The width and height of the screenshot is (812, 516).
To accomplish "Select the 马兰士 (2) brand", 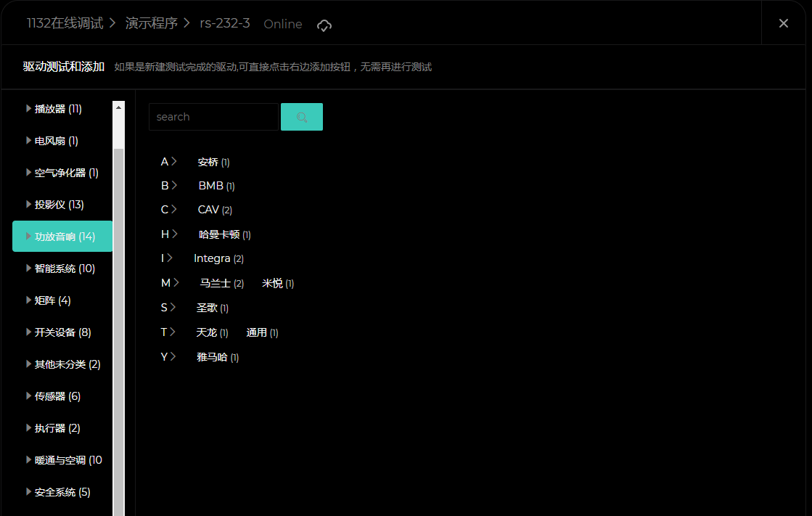I will (x=221, y=283).
